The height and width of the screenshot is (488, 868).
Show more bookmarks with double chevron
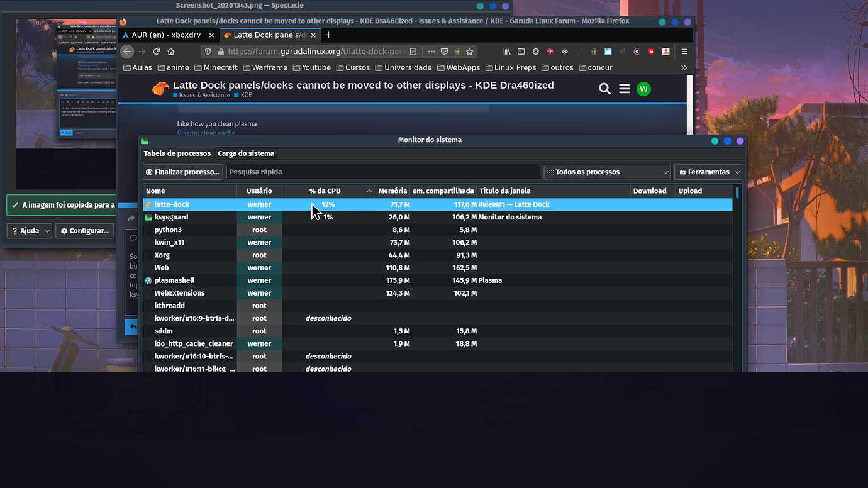tap(684, 67)
